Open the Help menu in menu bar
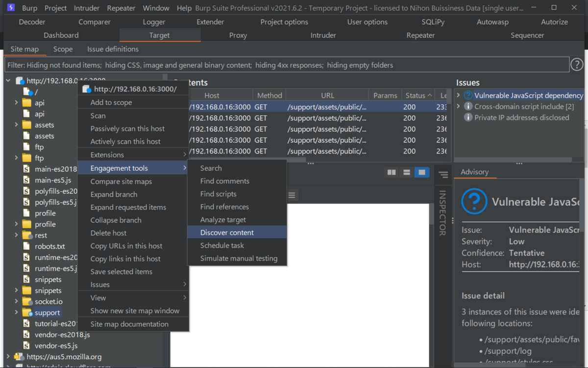Screen dimensions: 588x368 click(184, 8)
